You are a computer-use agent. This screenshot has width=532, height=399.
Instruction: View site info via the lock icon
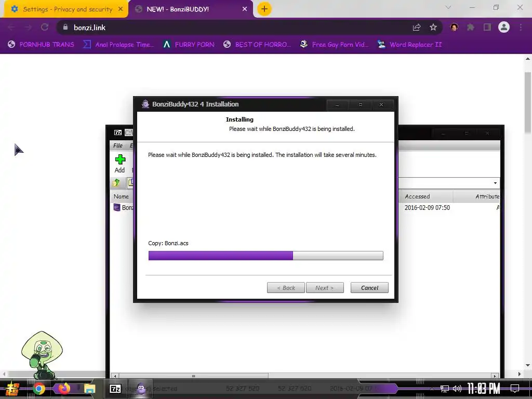pyautogui.click(x=65, y=28)
